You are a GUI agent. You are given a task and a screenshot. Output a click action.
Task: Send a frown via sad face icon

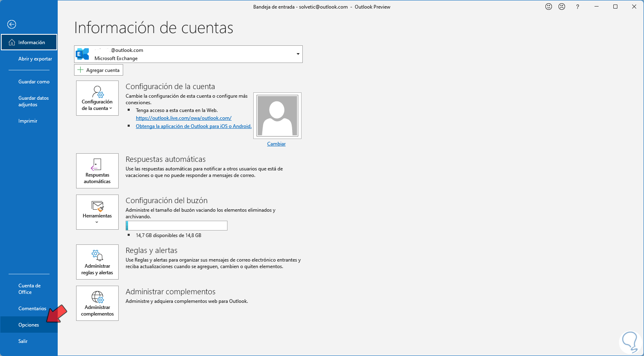(562, 7)
